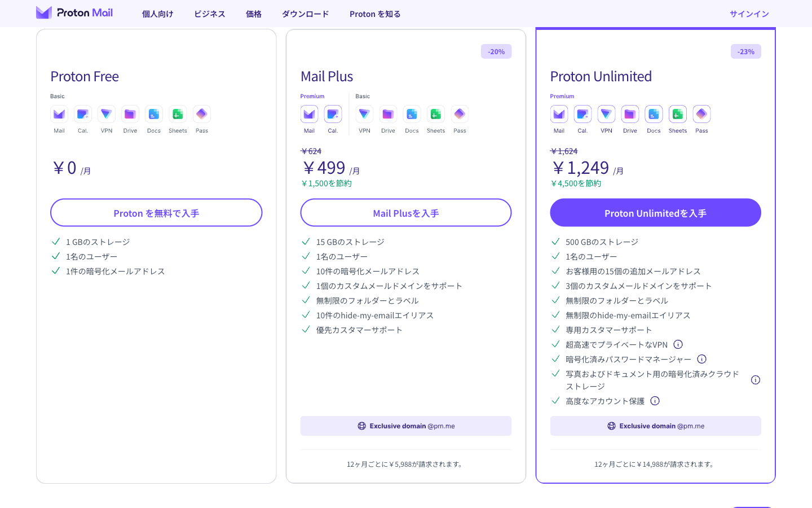Click VPN icon in Mail Plus plan

[x=364, y=114]
